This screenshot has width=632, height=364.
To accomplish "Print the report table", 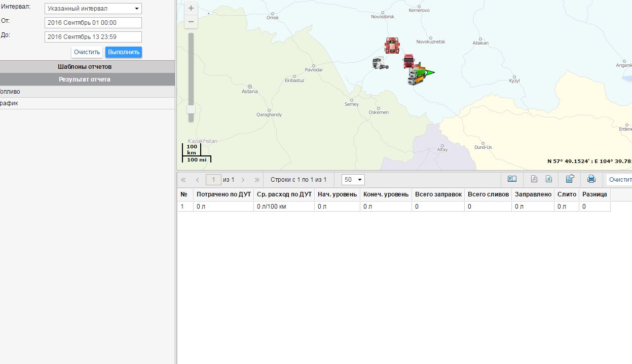I will click(591, 179).
